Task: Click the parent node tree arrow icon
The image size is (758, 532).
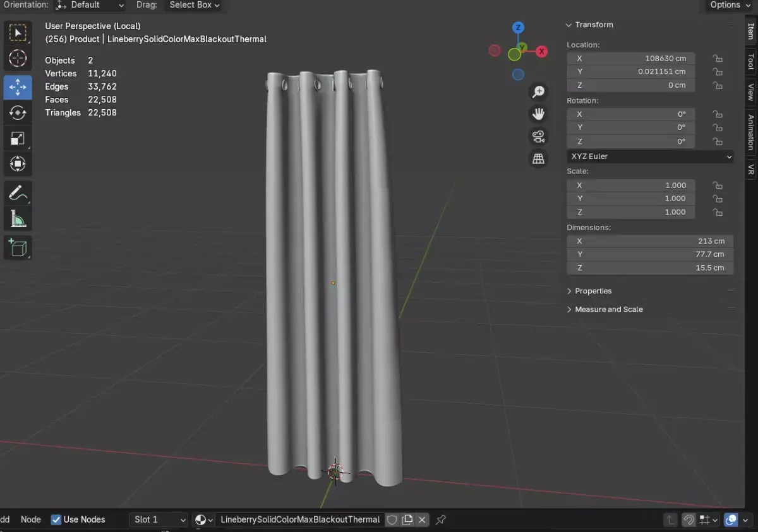Action: pos(670,520)
